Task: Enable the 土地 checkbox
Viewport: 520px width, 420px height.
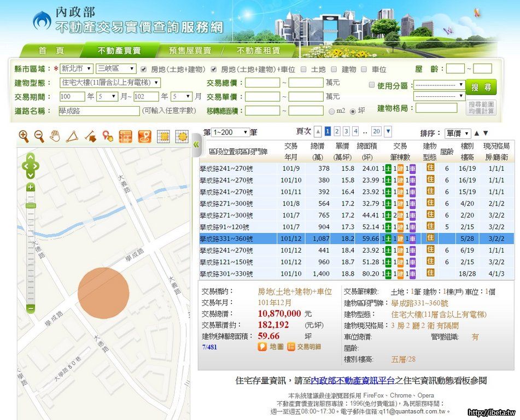Action: point(306,69)
